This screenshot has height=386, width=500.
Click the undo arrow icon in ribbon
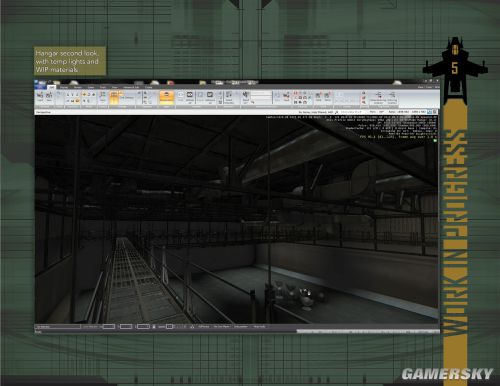tap(59, 94)
